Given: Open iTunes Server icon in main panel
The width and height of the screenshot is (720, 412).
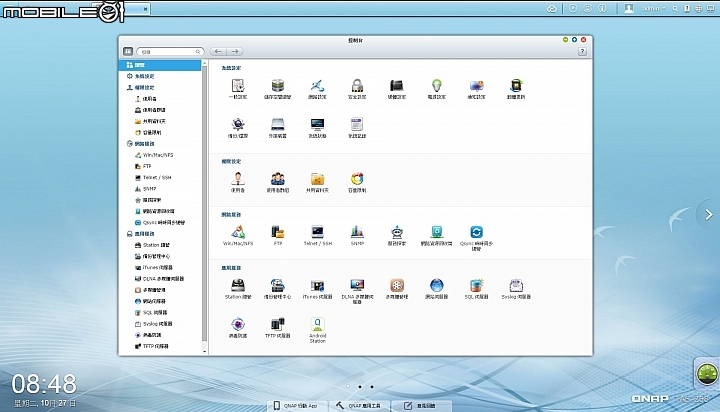Looking at the screenshot, I should [x=317, y=285].
